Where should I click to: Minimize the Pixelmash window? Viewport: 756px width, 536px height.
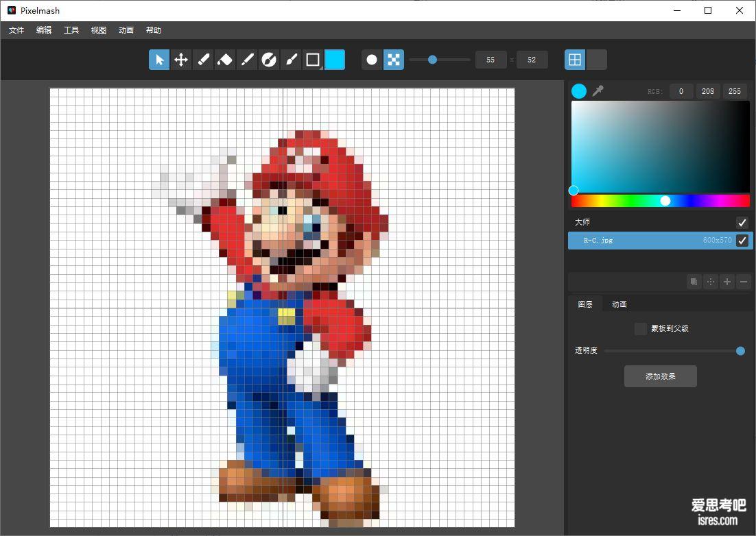[x=677, y=10]
